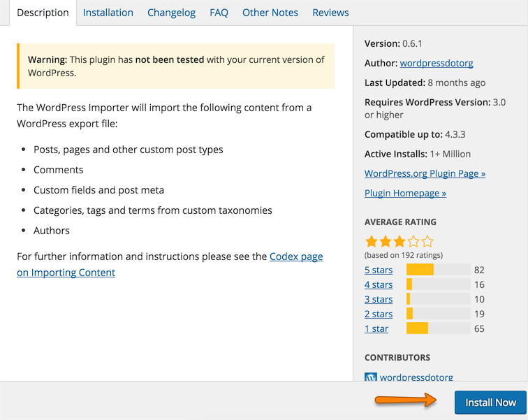This screenshot has width=528, height=420.
Task: Click the 3 stars ratings link
Action: [x=379, y=299]
